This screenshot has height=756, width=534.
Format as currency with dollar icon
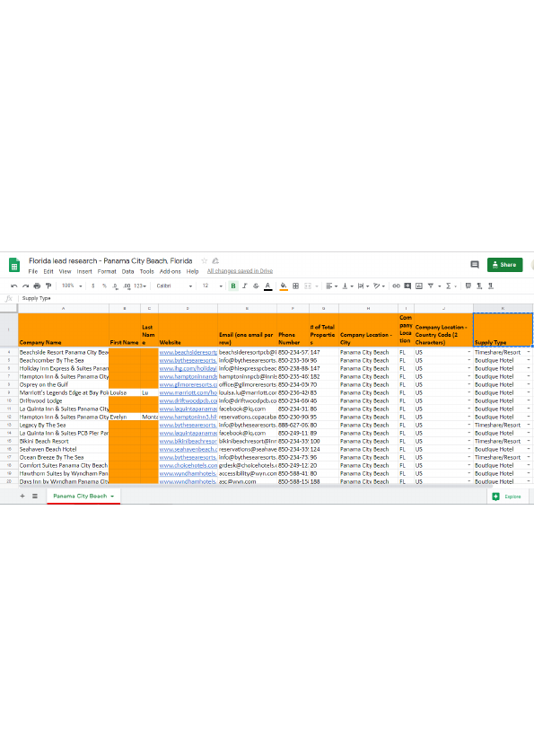pos(93,286)
